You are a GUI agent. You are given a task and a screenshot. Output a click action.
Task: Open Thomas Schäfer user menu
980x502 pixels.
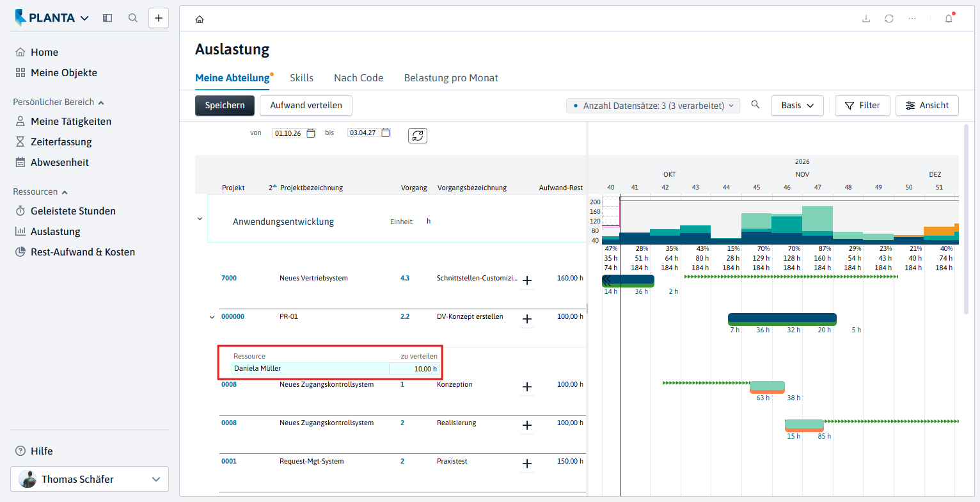click(90, 479)
